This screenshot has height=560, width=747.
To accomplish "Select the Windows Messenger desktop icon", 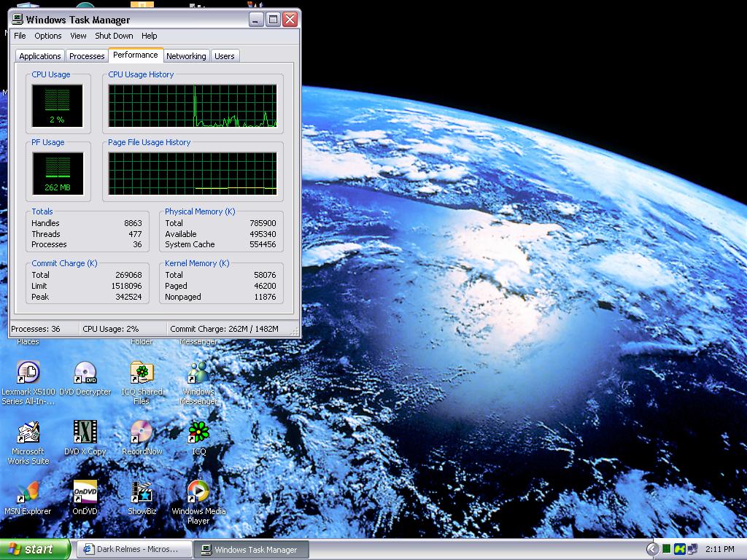I will (198, 372).
